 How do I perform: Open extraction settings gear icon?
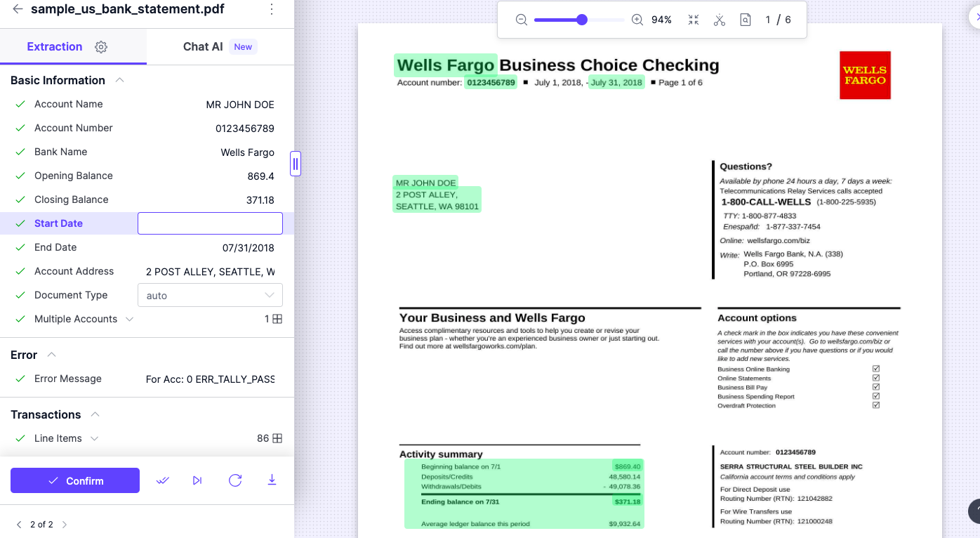(x=101, y=47)
